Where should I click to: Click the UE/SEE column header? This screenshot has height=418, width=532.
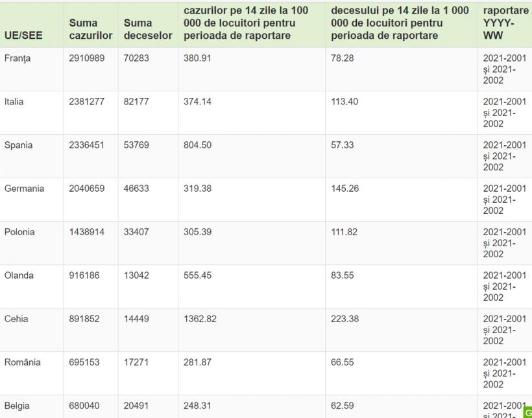(23, 36)
